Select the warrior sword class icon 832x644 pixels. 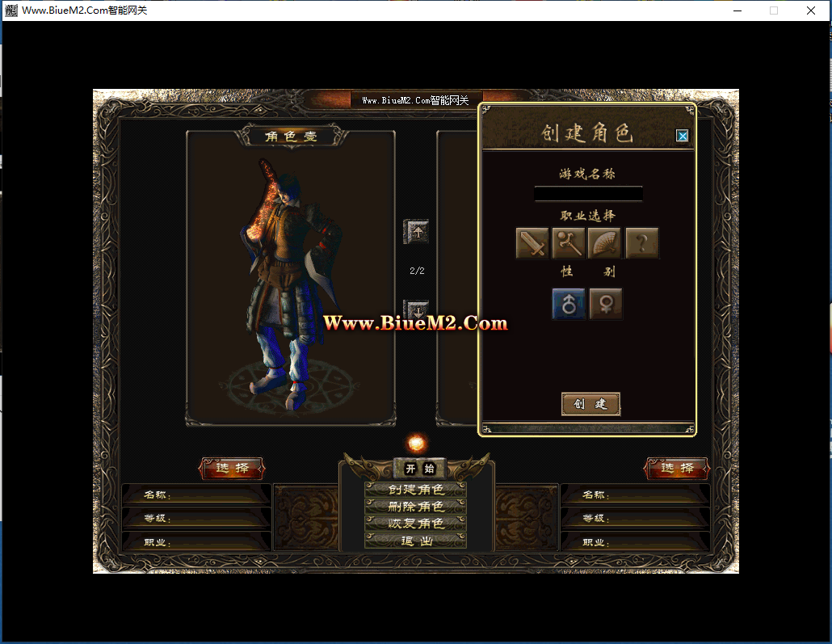click(x=532, y=243)
